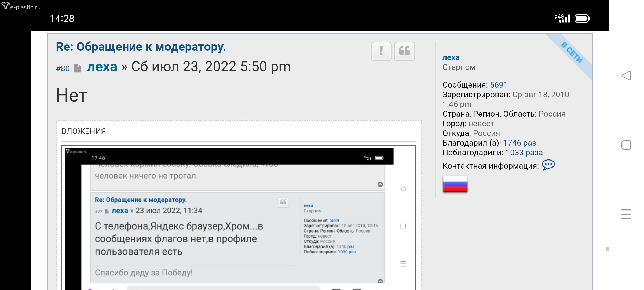The width and height of the screenshot is (644, 290).
Task: Open post title 'Re: Обращение к модератору.'
Action: pos(141,47)
